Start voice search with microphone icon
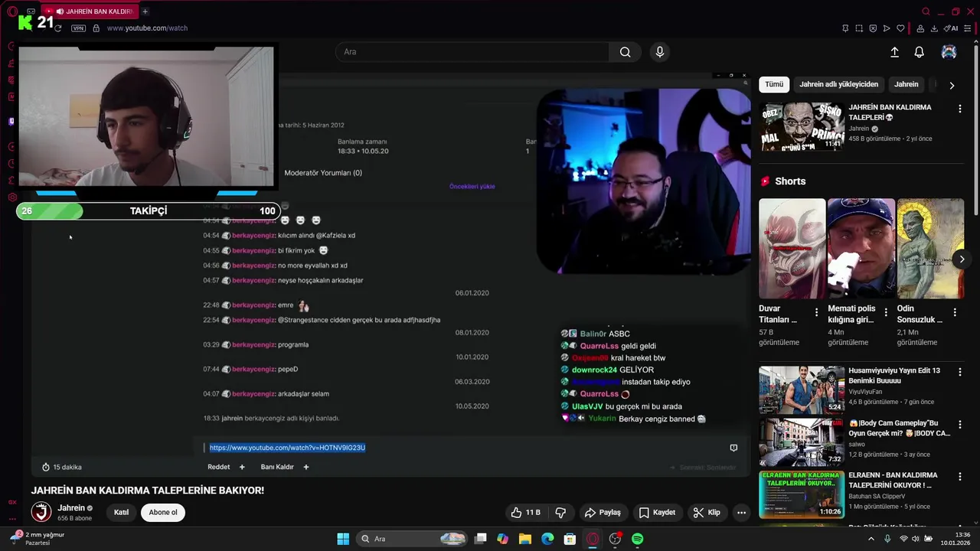This screenshot has width=980, height=551. [660, 52]
